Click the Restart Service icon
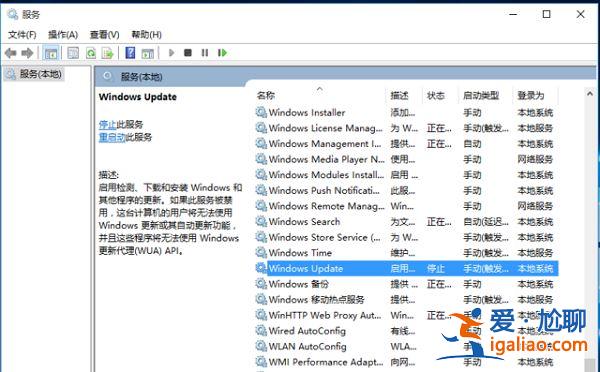 point(222,53)
